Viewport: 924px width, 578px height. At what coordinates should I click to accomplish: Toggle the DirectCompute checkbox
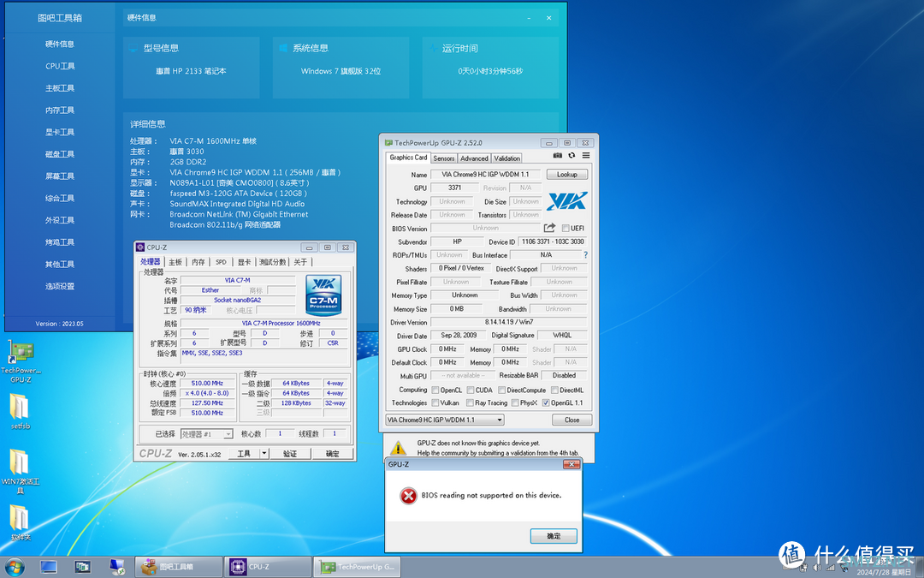pyautogui.click(x=501, y=390)
